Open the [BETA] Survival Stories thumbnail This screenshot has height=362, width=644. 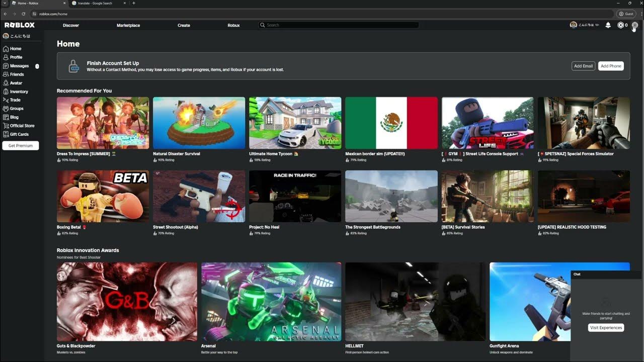(488, 196)
